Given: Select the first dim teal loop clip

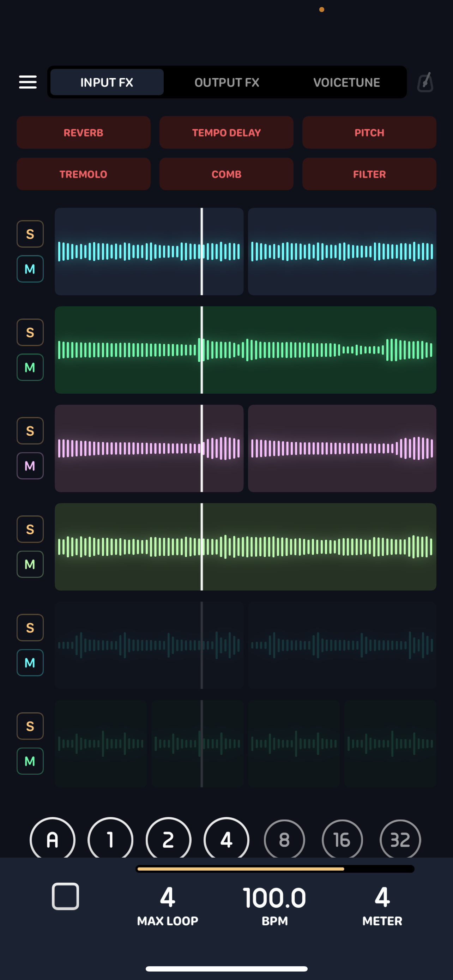Looking at the screenshot, I should pos(149,645).
